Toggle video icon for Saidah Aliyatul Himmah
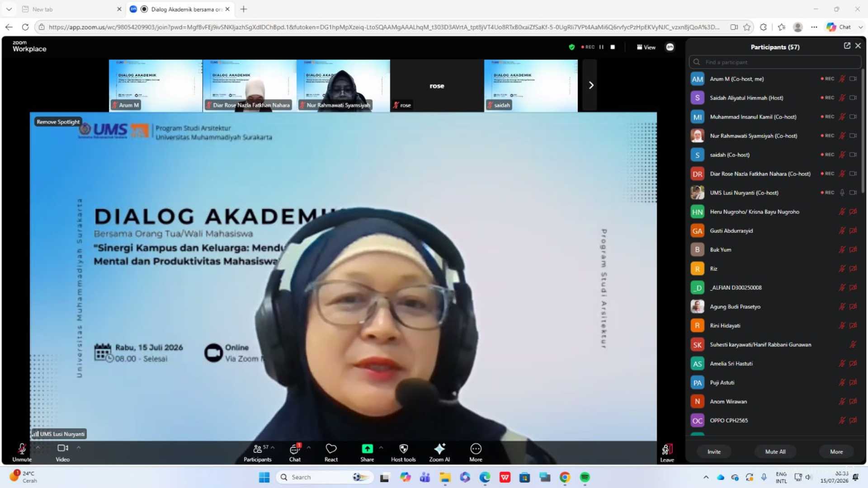This screenshot has width=868, height=488. (x=853, y=98)
